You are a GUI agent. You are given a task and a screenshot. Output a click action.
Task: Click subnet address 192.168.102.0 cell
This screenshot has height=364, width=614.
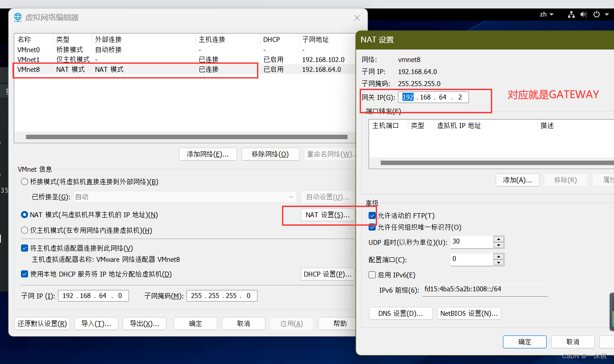pyautogui.click(x=323, y=59)
